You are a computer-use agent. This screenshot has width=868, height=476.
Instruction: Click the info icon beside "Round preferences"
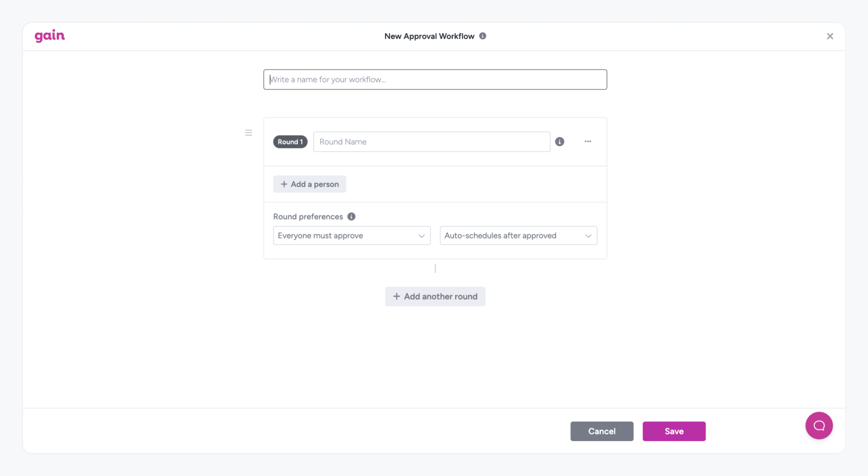point(351,216)
